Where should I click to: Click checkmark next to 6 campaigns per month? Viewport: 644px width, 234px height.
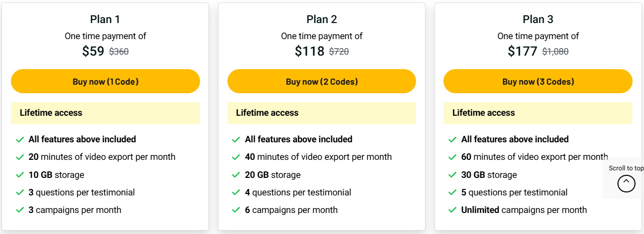pos(236,210)
